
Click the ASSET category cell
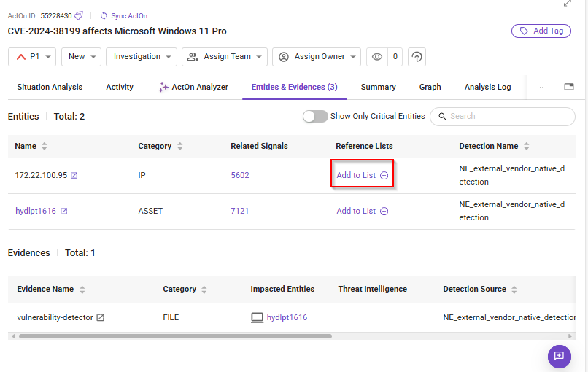[x=150, y=211]
